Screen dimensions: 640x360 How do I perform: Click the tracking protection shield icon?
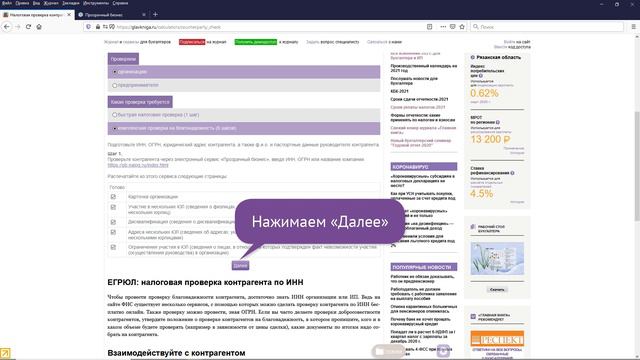pos(89,27)
